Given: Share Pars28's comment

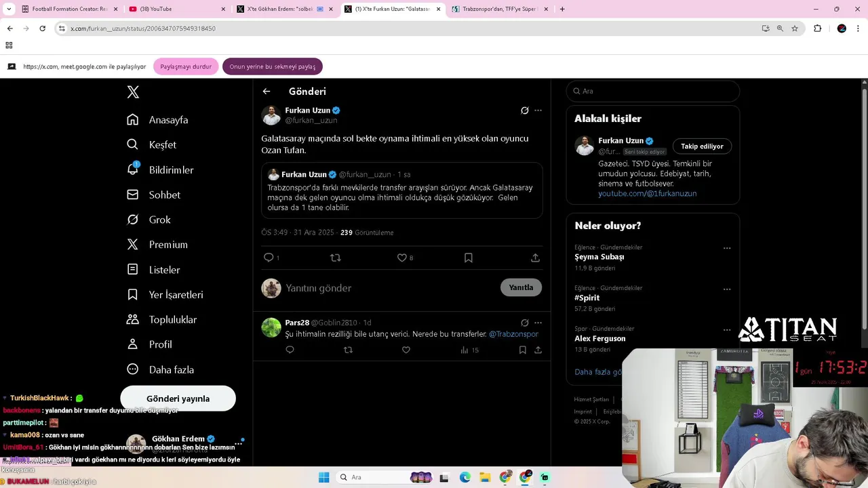Looking at the screenshot, I should (538, 350).
